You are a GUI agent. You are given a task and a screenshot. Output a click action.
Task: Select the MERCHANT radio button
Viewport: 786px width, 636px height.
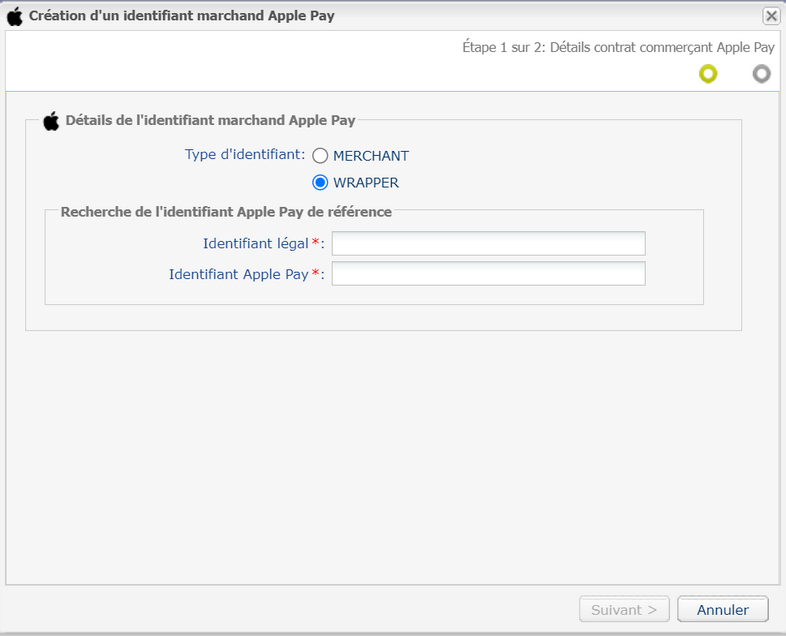click(x=320, y=156)
